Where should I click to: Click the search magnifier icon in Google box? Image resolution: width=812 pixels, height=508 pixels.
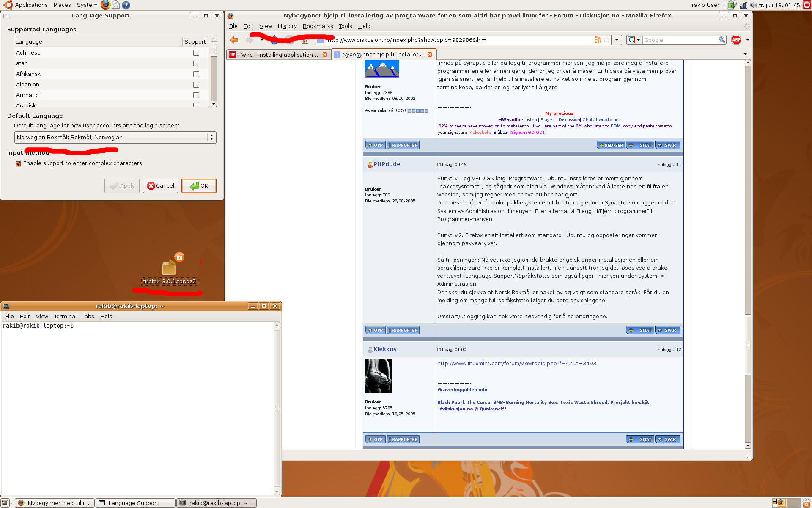coord(721,40)
